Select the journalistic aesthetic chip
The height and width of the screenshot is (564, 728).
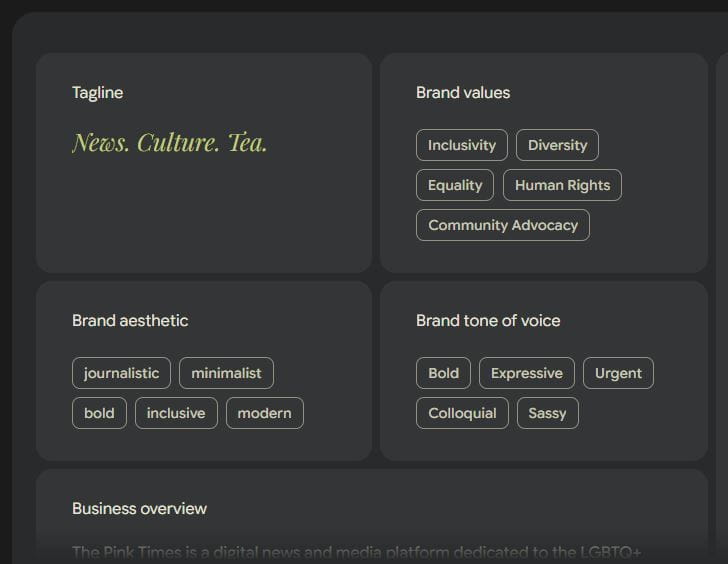[x=121, y=373]
